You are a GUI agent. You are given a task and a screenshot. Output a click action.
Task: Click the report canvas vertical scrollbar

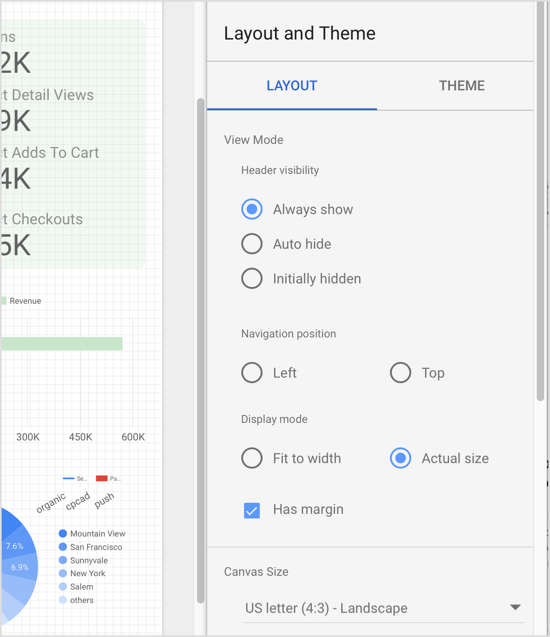(200, 349)
